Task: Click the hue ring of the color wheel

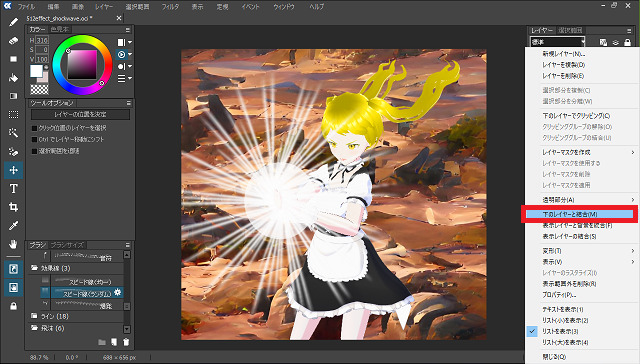Action: click(x=82, y=38)
